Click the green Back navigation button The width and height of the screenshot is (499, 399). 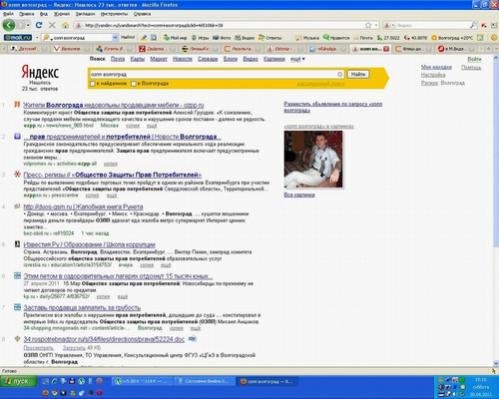[8, 25]
